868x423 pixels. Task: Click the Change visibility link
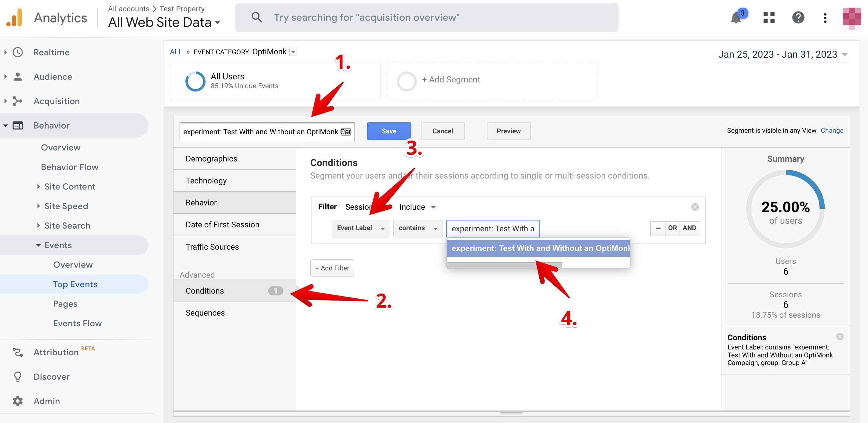[832, 130]
